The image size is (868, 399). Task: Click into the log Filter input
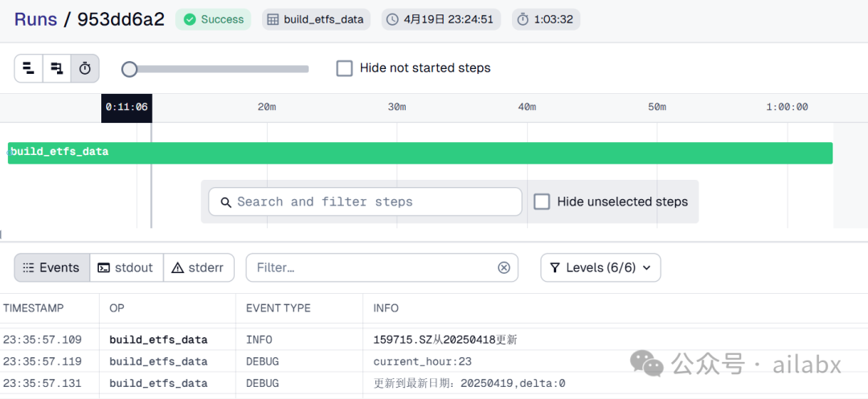point(374,268)
